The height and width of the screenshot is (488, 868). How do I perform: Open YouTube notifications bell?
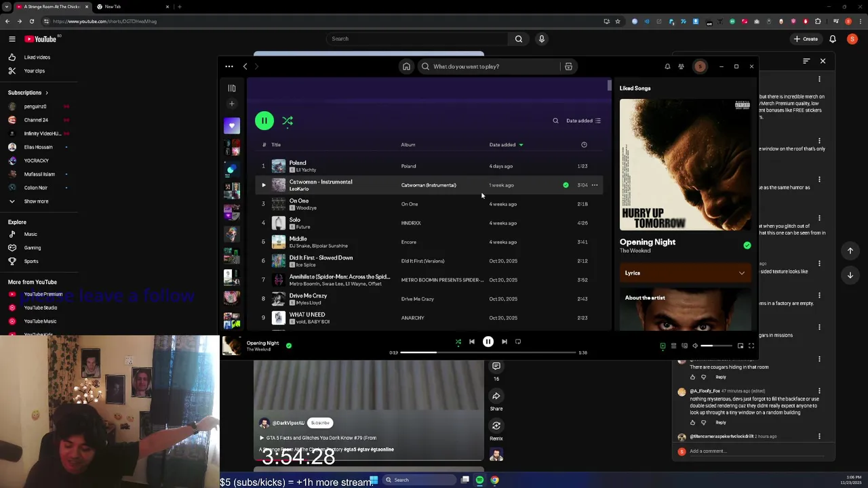tap(833, 39)
